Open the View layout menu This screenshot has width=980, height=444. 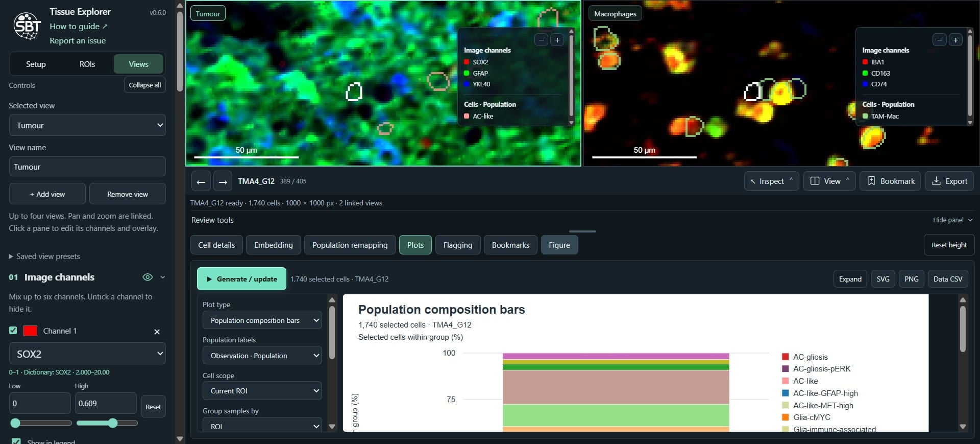[x=829, y=181]
